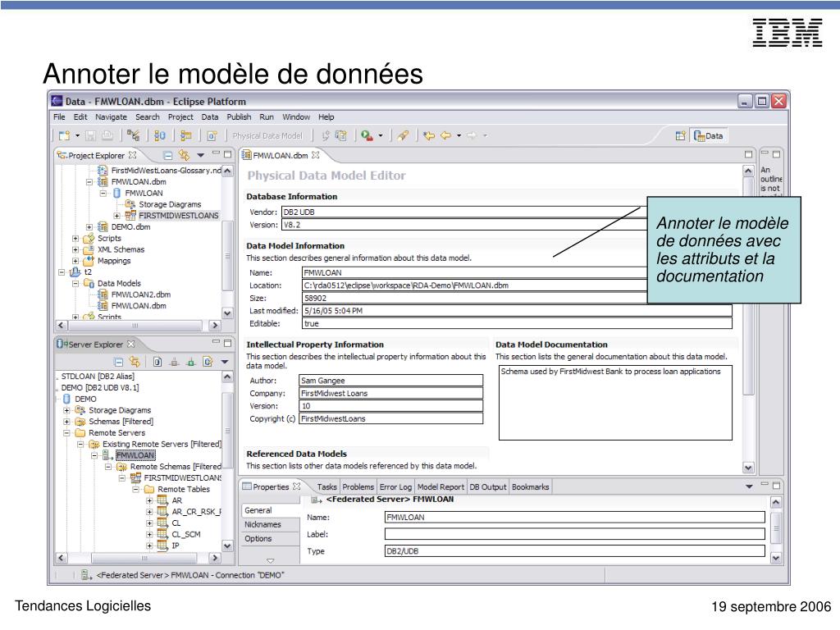The height and width of the screenshot is (630, 840).
Task: Expand the Mappings folder
Action: tap(75, 261)
